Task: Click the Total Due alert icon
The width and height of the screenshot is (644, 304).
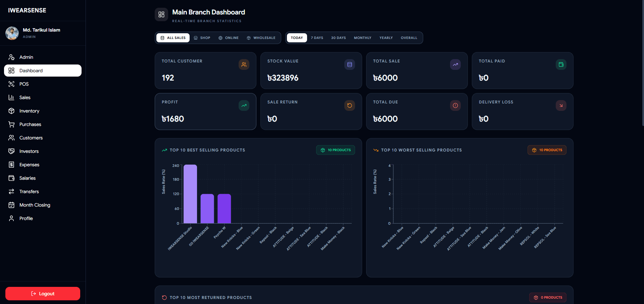Action: [x=455, y=105]
